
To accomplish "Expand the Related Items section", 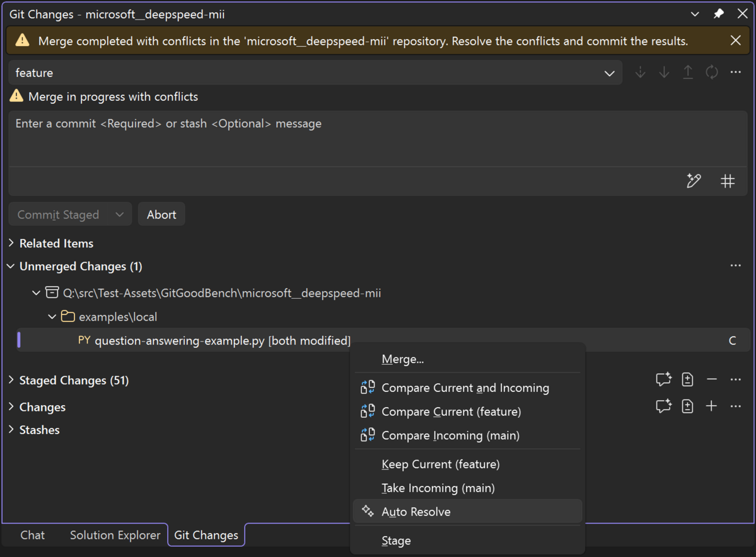I will click(x=11, y=243).
